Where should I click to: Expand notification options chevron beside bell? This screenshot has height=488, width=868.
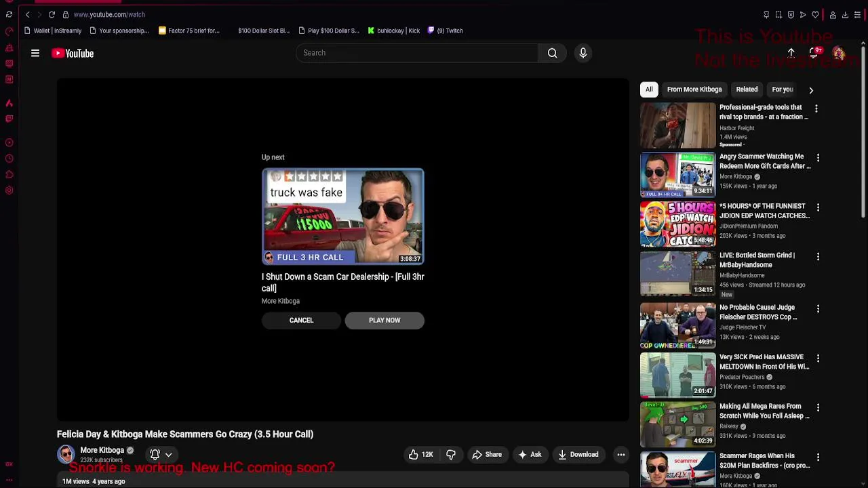[x=169, y=455]
